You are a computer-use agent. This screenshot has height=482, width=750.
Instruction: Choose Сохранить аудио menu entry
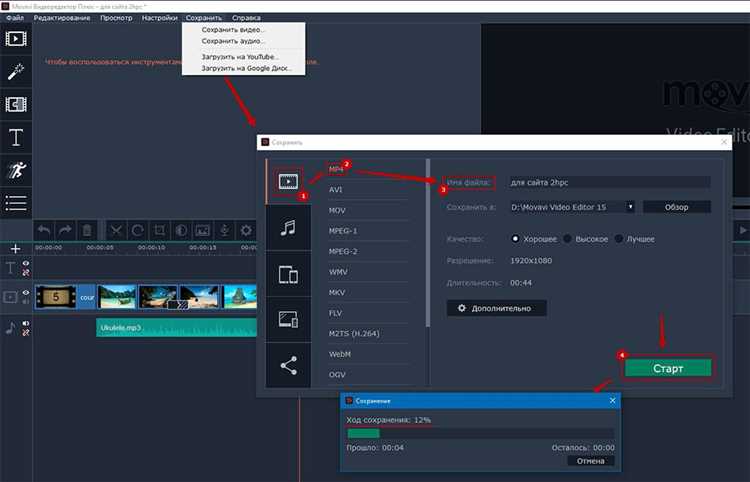coord(243,41)
